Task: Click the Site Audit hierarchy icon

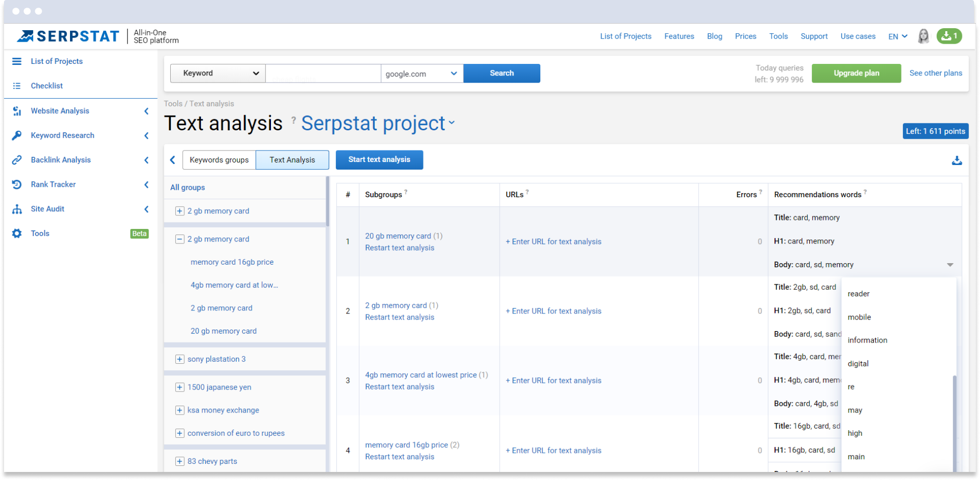Action: (17, 209)
